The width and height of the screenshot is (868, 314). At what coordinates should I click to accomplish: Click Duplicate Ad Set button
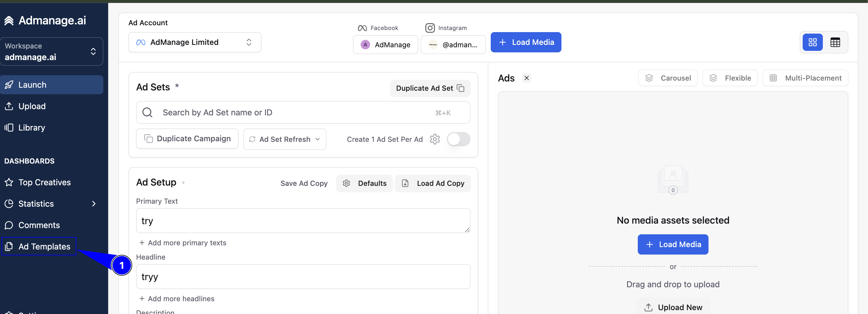tap(430, 88)
